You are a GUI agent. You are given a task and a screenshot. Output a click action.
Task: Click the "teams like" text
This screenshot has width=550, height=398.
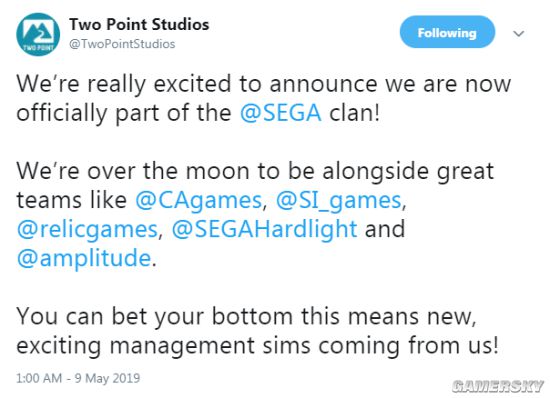click(x=72, y=200)
